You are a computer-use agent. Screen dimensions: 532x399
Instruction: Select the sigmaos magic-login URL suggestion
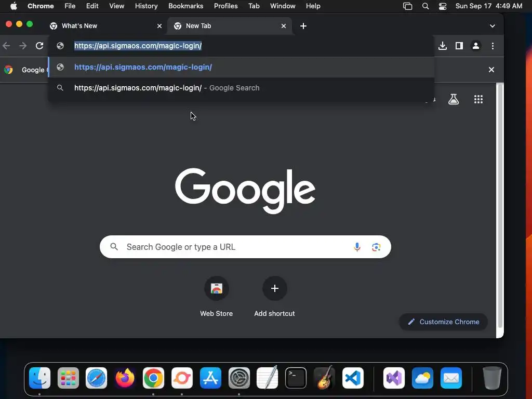pos(241,67)
